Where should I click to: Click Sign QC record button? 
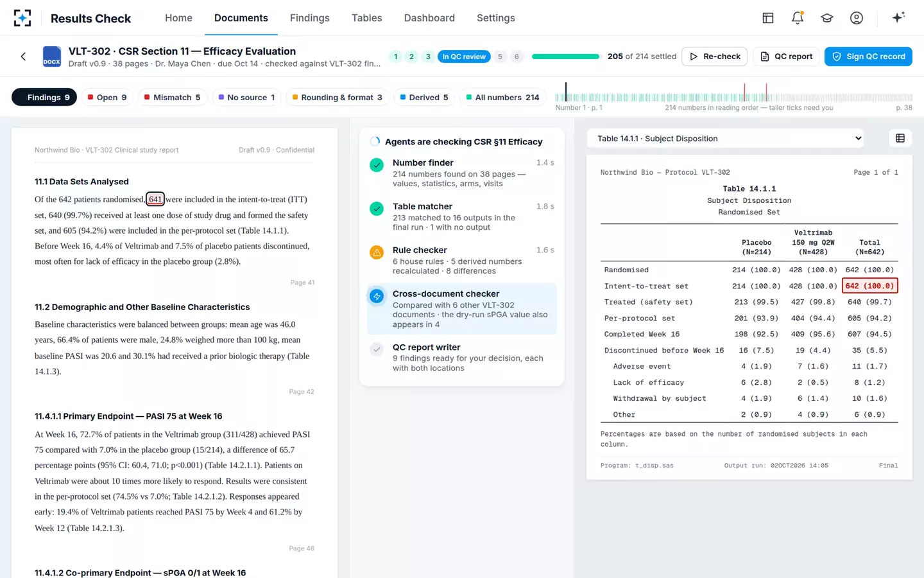(x=868, y=57)
